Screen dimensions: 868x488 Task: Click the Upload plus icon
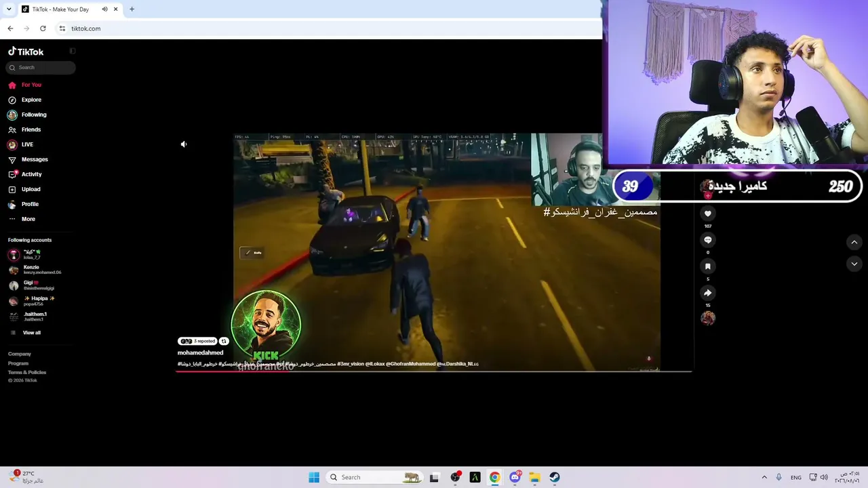point(12,189)
